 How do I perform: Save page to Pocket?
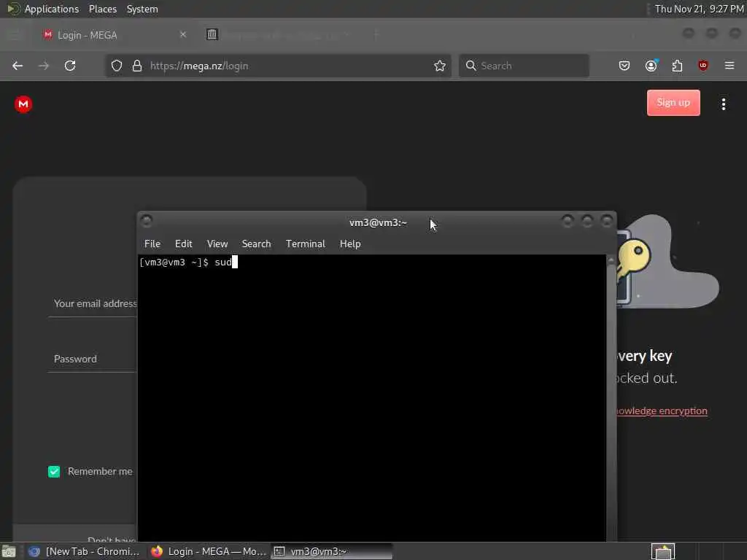click(x=624, y=66)
